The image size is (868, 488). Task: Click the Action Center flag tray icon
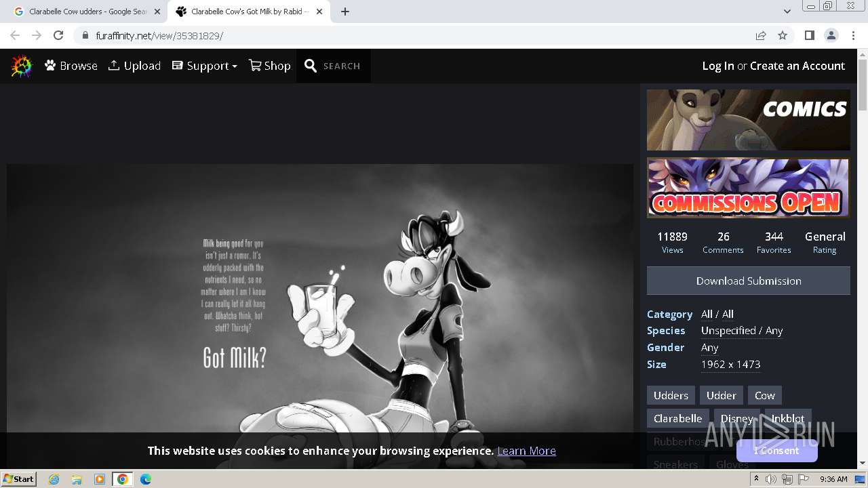[804, 479]
